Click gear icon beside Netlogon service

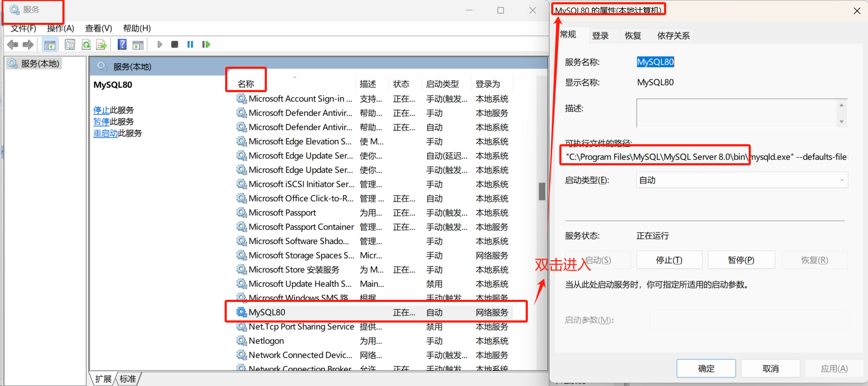(241, 340)
